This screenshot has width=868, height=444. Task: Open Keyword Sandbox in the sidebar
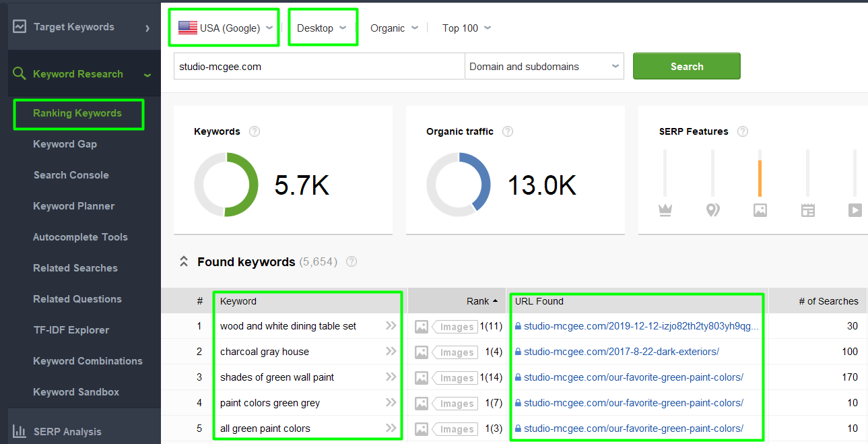[76, 392]
